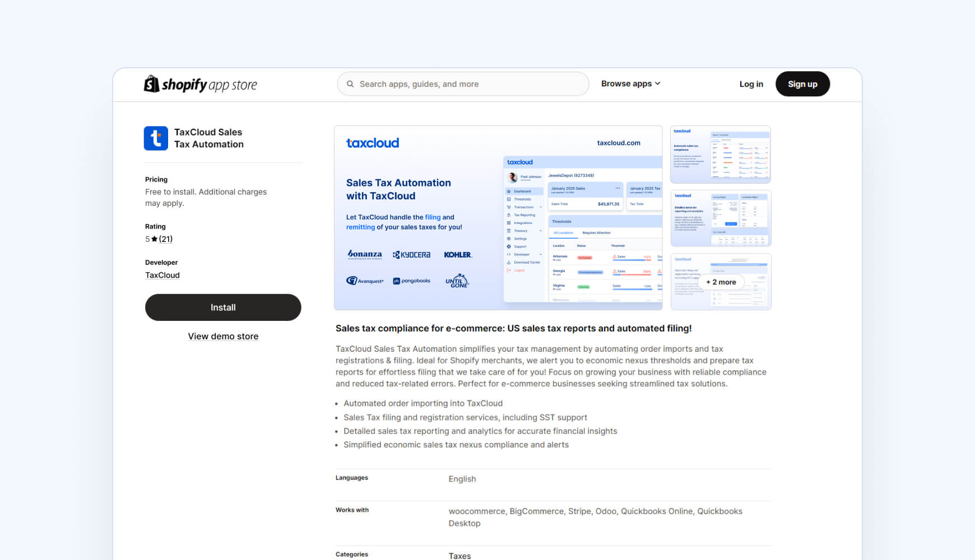Click the Log in link
Viewport: 975px width, 560px height.
click(751, 84)
